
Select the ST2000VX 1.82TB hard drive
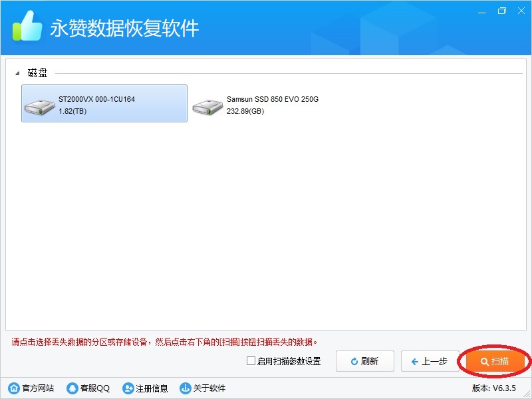coord(104,104)
